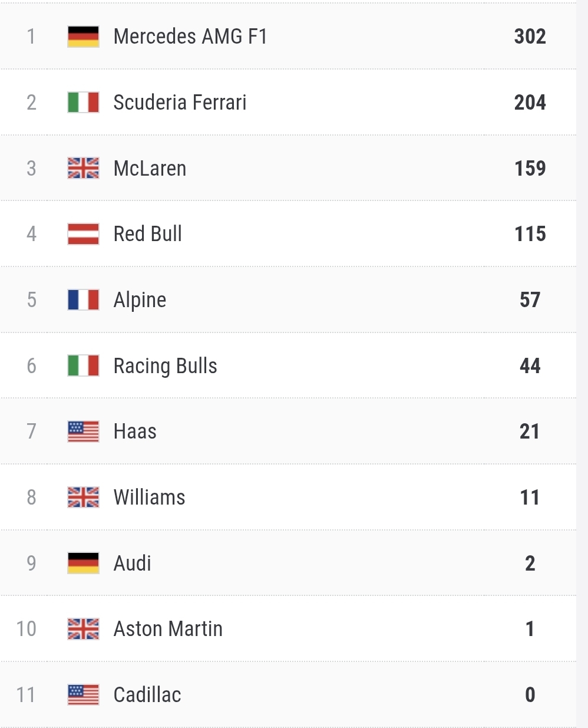Open the Aston Martin team entry
Screen dimensions: 588x728
168,629
